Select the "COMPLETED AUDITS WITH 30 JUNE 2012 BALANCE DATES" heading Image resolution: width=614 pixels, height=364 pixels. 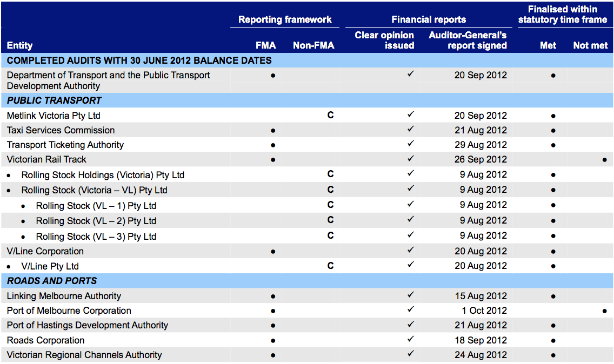coord(139,60)
